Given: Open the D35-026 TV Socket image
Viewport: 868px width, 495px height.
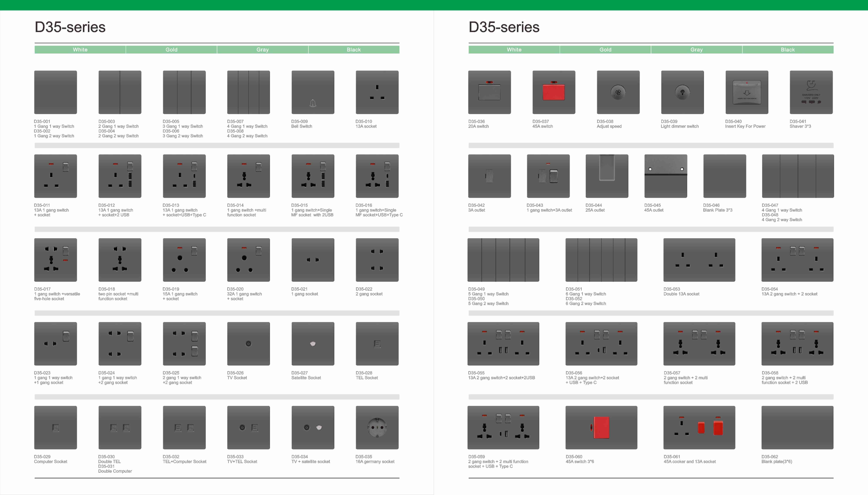Looking at the screenshot, I should tap(248, 344).
